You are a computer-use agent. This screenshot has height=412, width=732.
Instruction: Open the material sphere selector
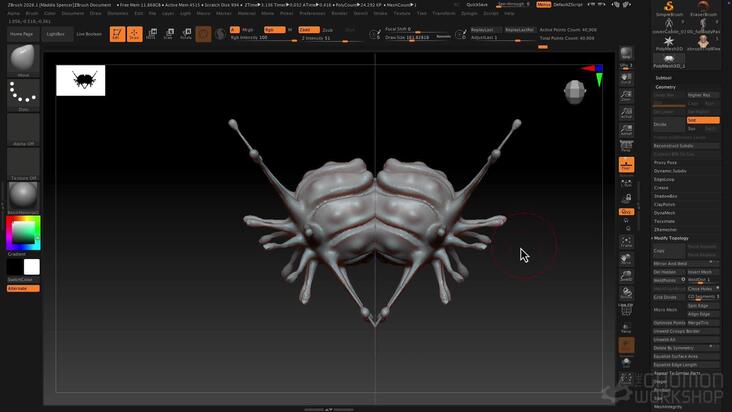23,198
